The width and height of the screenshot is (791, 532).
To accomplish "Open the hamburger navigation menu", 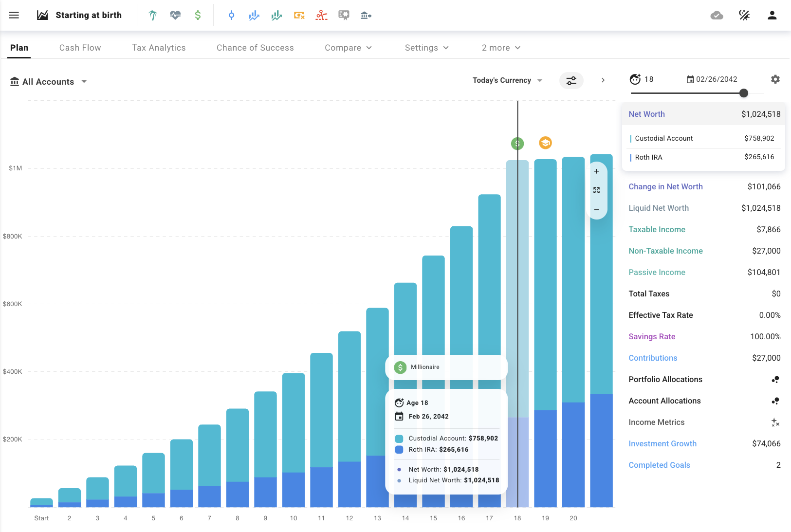I will (x=14, y=16).
